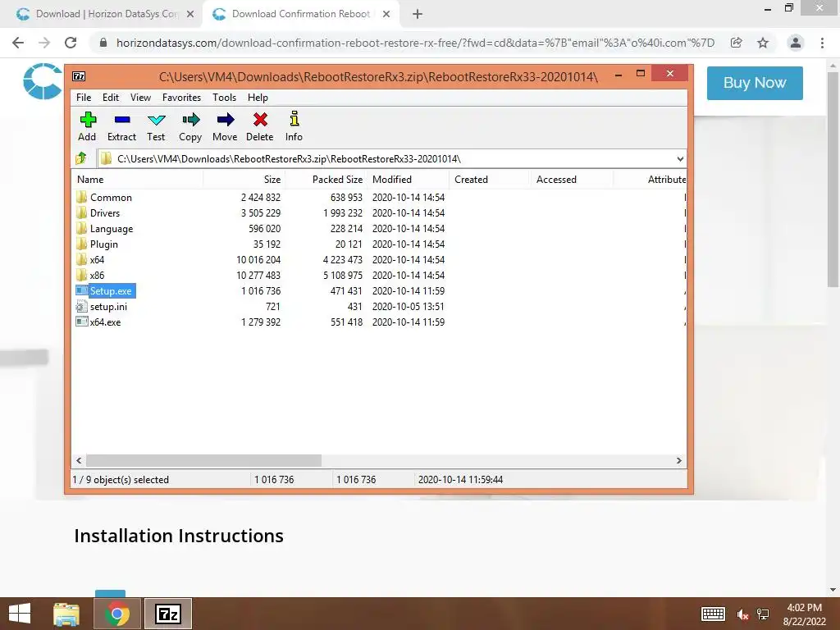Share this page icon in address bar
840x630 pixels.
coord(737,43)
